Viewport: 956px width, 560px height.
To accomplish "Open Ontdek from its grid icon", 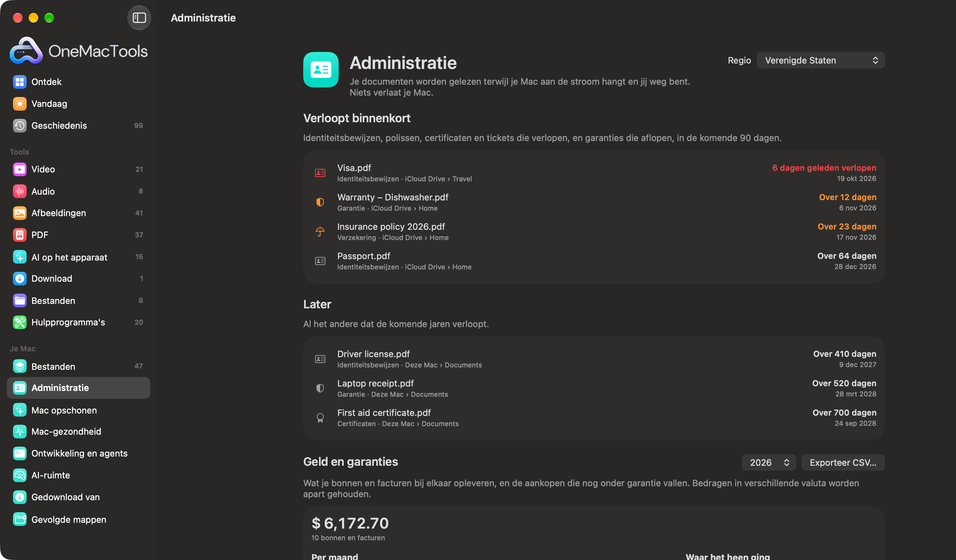I will click(x=20, y=82).
